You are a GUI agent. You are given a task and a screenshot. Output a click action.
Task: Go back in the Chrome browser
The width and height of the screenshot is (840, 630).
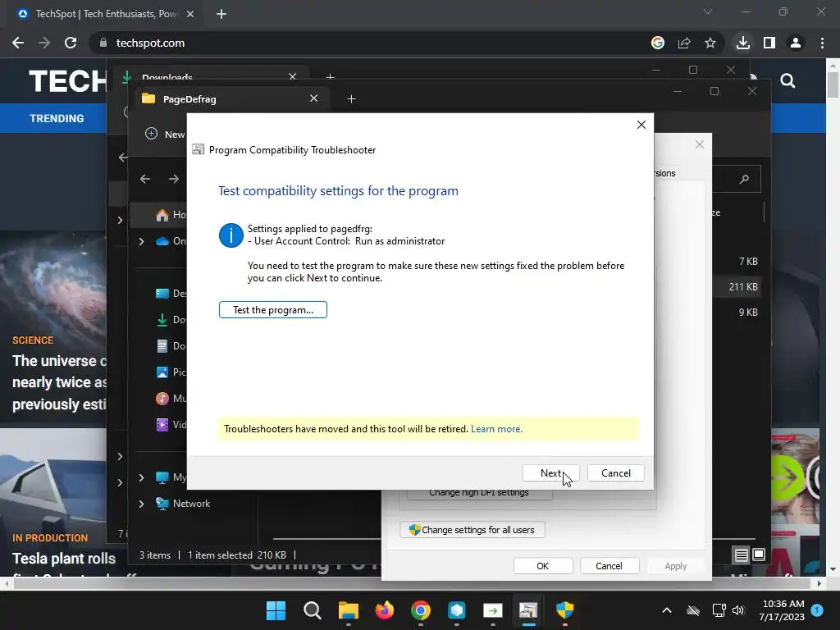(x=18, y=43)
